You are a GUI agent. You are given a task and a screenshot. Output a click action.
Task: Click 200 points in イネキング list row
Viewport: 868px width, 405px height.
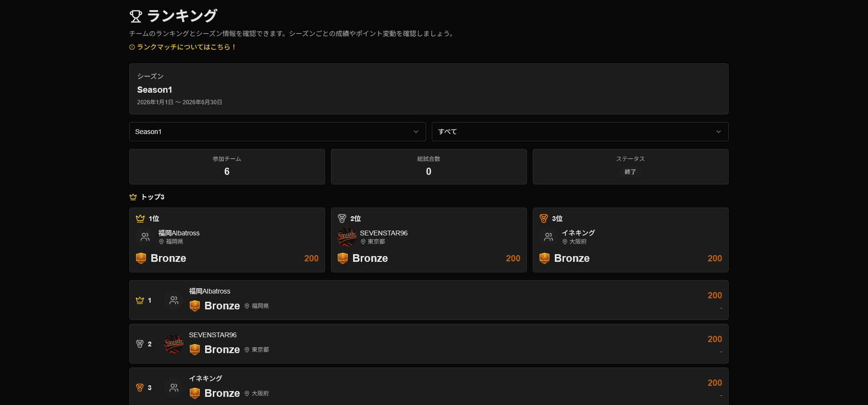point(715,383)
